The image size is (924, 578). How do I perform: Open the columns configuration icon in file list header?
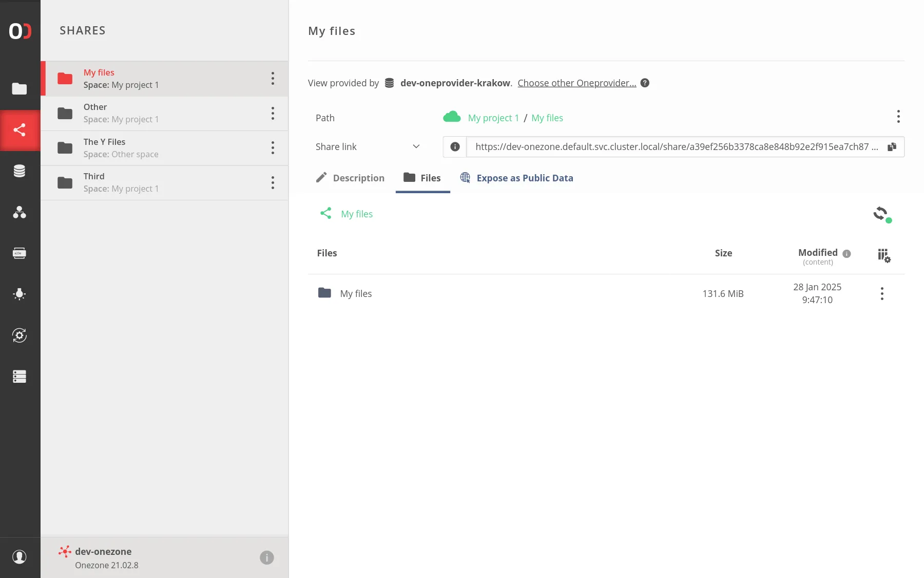click(x=883, y=255)
